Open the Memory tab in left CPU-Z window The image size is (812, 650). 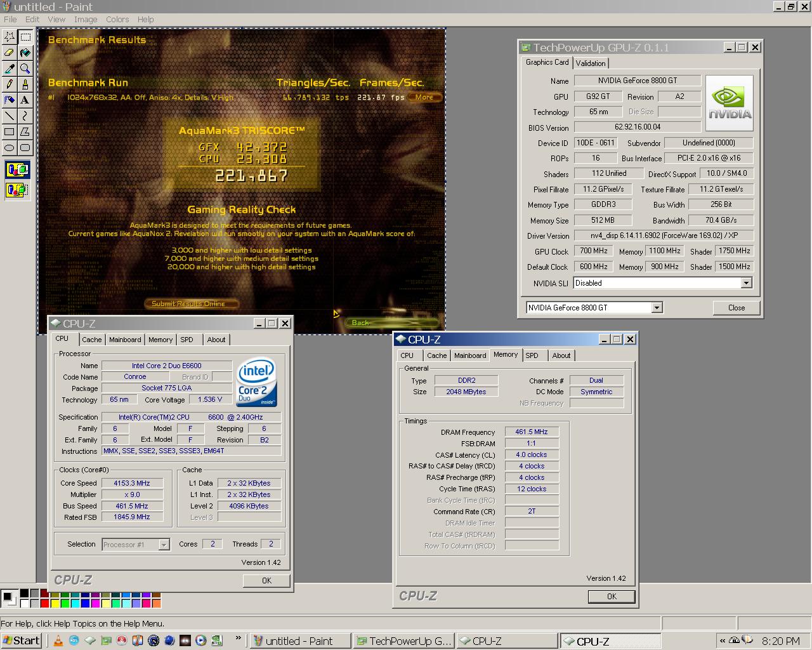click(x=160, y=340)
